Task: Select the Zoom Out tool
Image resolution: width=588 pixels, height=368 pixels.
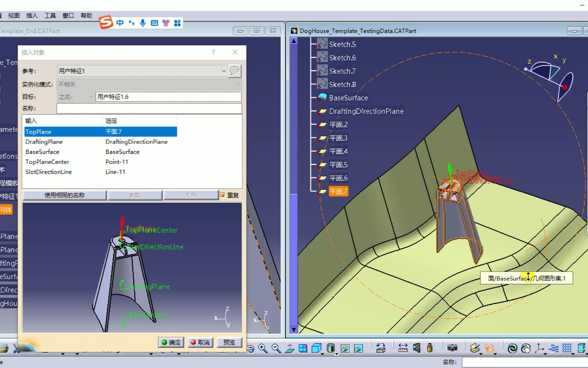Action: pos(276,348)
